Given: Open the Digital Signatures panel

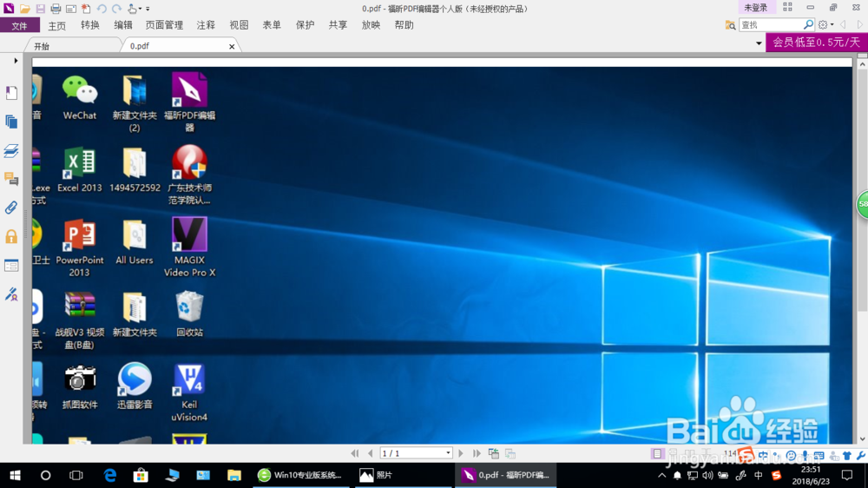Looking at the screenshot, I should coord(11,294).
